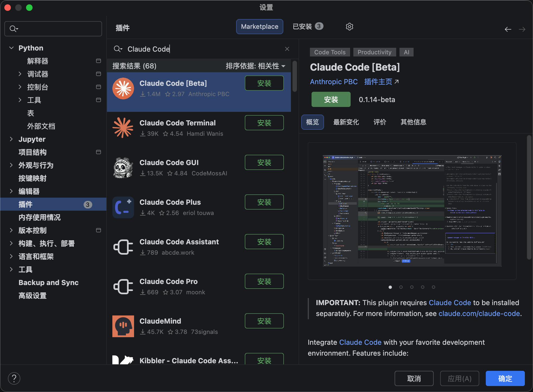Open the help question mark icon
Image resolution: width=533 pixels, height=392 pixels.
(14, 378)
